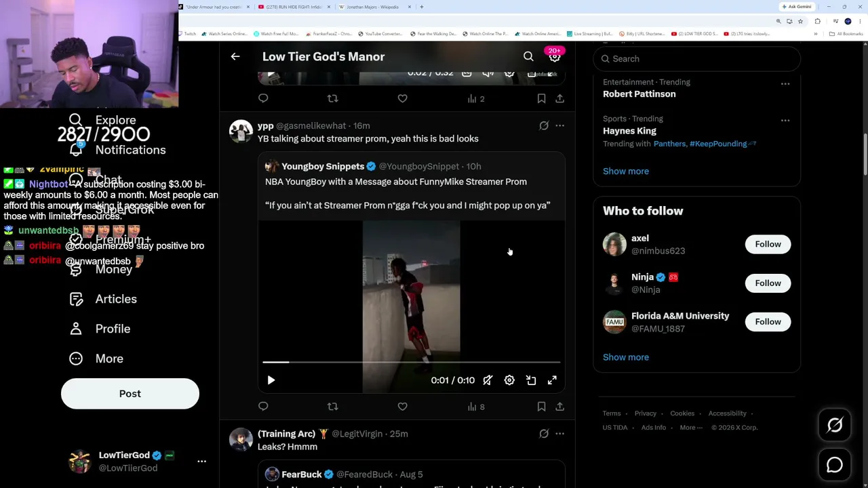The height and width of the screenshot is (488, 868).
Task: Show more trending topics
Action: [x=626, y=171]
